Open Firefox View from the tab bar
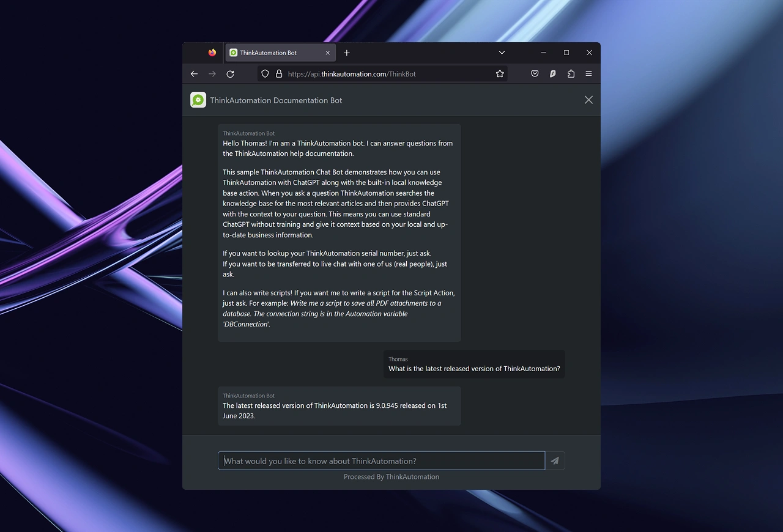Screen dimensions: 783x532 (x=212, y=53)
